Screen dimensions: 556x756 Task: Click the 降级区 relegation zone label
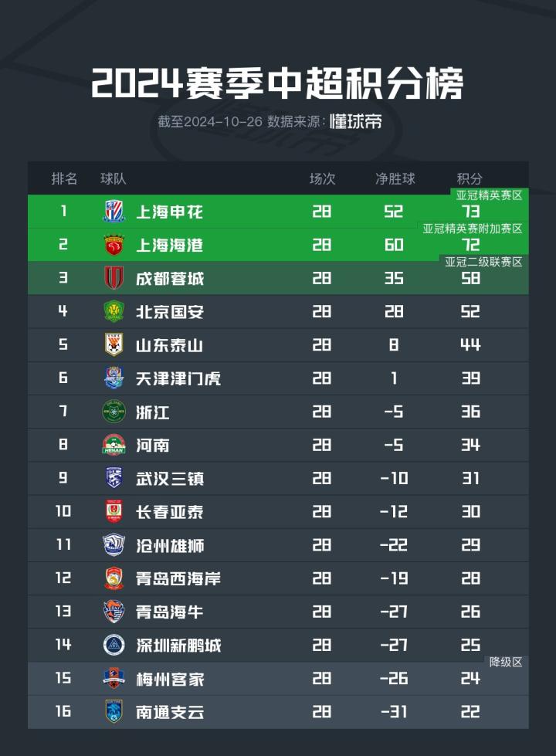[x=507, y=662]
